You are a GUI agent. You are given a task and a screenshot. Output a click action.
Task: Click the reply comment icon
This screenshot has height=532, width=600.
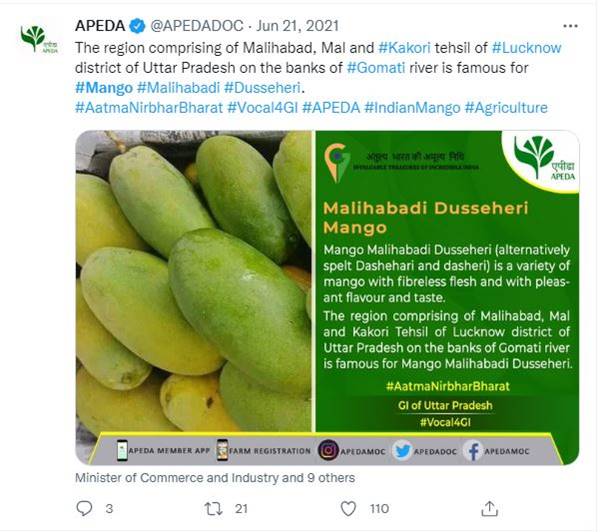pos(84,509)
